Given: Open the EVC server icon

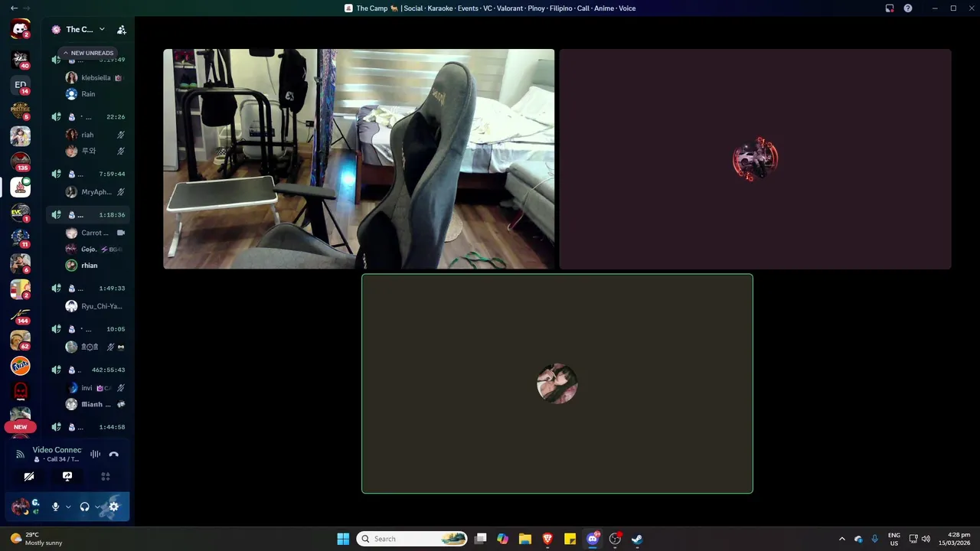Looking at the screenshot, I should [21, 213].
